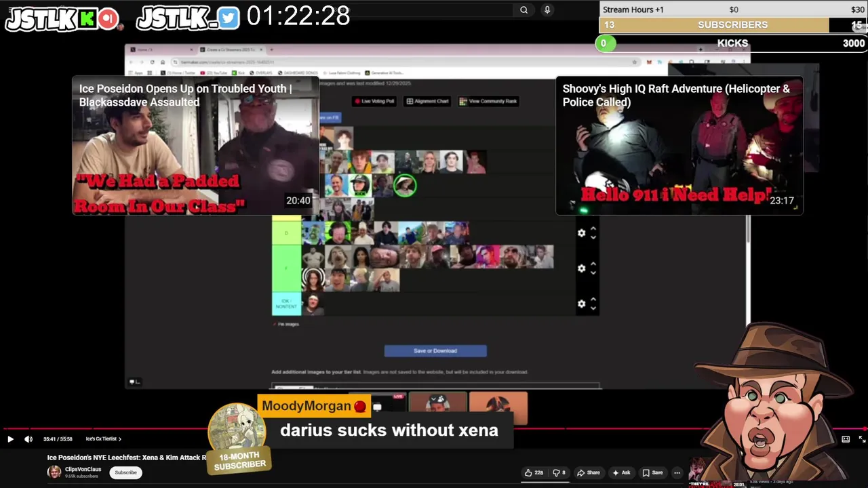Open the ClipsVonClaus channel name link
This screenshot has width=868, height=488.
[x=83, y=469]
